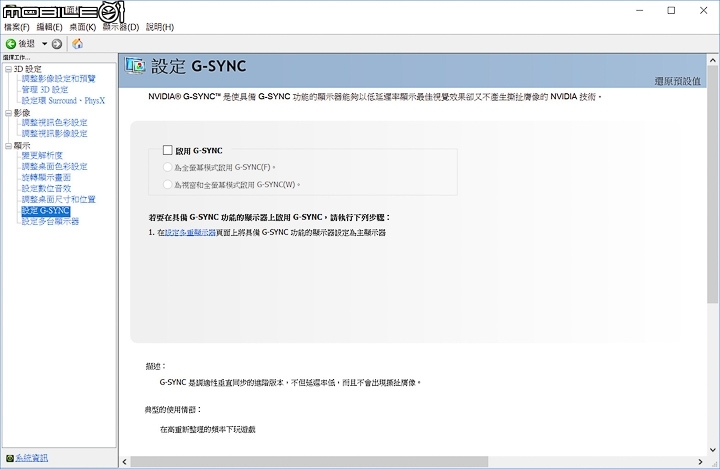720x469 pixels.
Task: Open the 顯示器(D) menu
Action: point(121,27)
